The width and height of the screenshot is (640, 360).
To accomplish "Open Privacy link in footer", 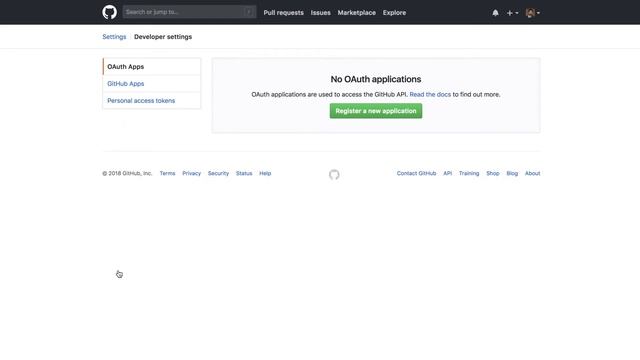I will [x=191, y=173].
